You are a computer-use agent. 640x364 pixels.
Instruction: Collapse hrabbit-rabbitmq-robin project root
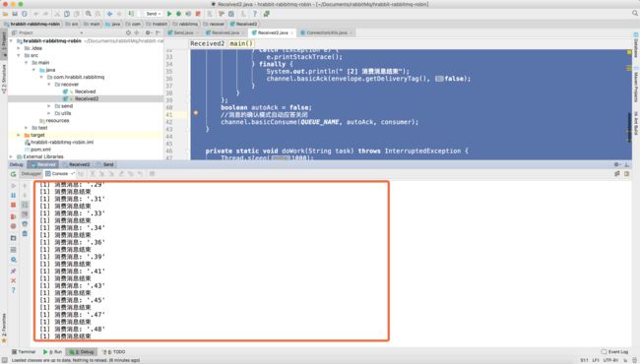pos(11,41)
